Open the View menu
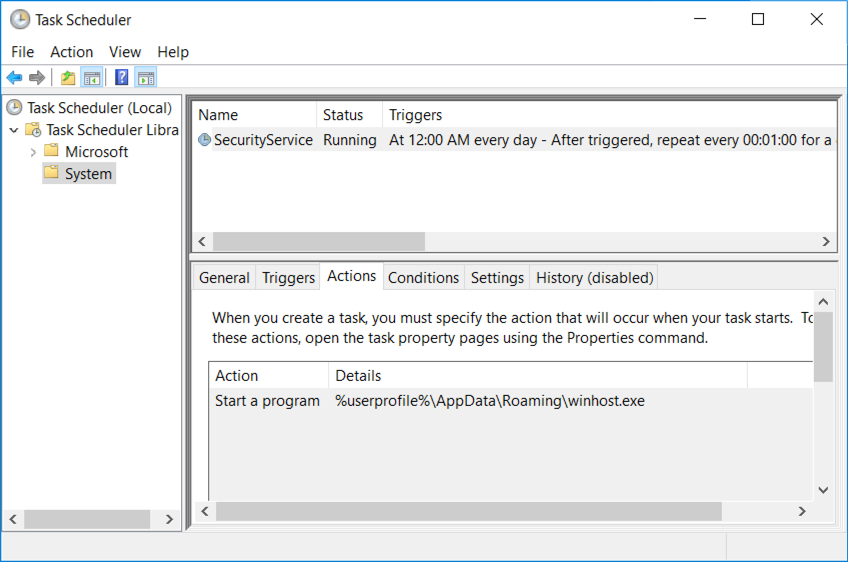Screen dimensions: 848x562 point(125,52)
